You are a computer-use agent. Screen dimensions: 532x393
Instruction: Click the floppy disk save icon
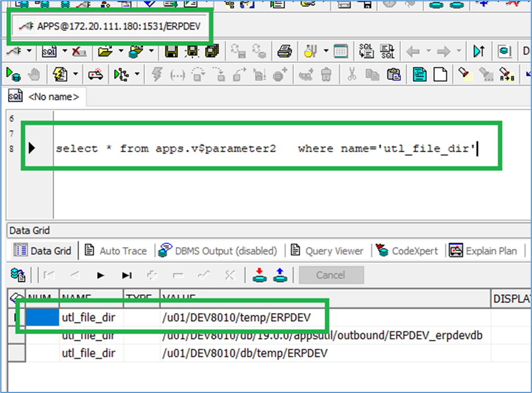point(170,51)
